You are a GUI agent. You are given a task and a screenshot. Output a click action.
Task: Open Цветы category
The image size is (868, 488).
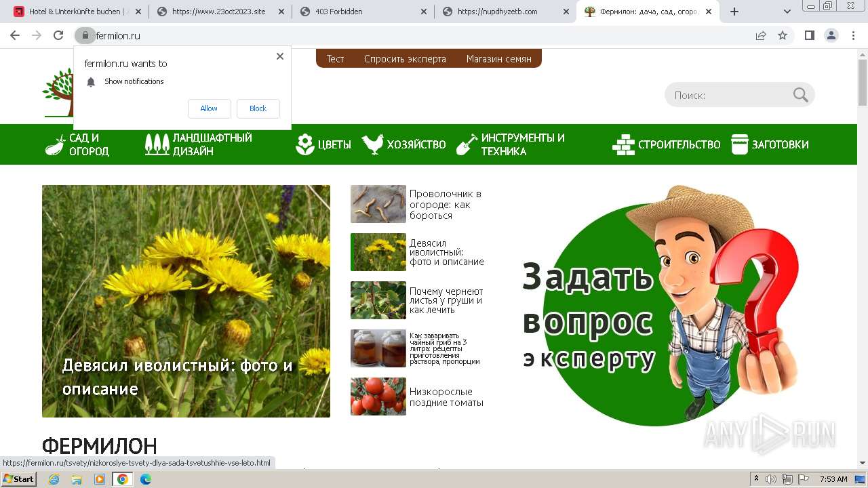323,144
